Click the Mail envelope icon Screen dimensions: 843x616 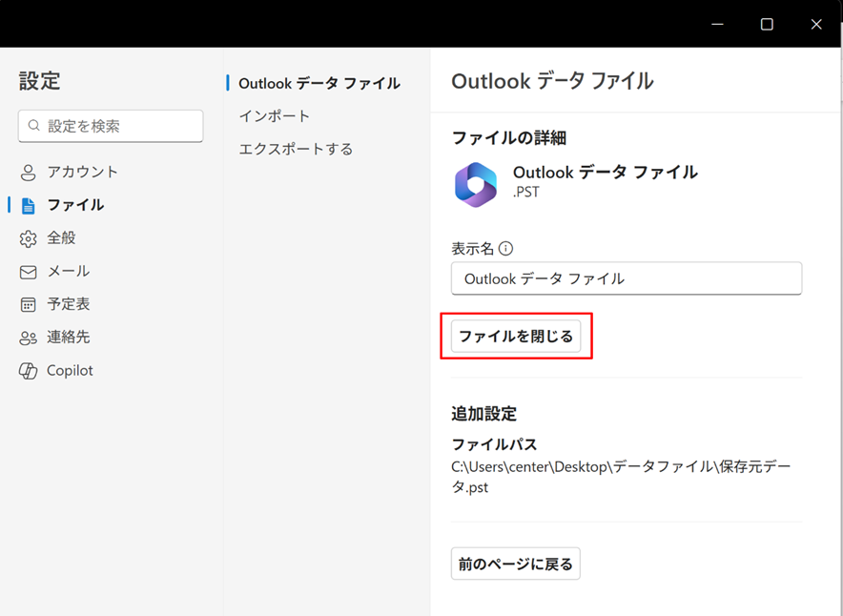click(x=28, y=272)
